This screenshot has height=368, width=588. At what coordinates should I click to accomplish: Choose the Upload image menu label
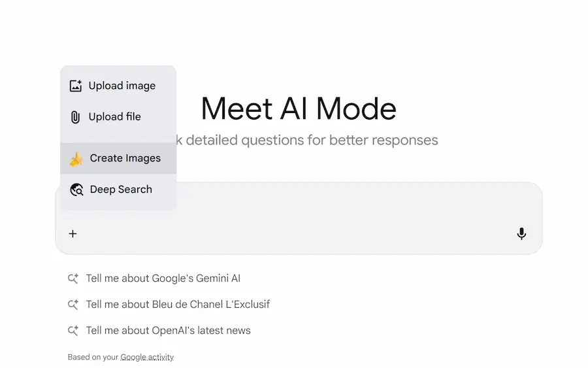[x=122, y=86]
